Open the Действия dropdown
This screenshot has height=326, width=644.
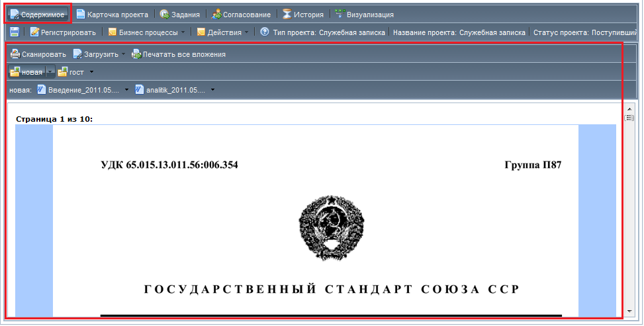coord(222,32)
